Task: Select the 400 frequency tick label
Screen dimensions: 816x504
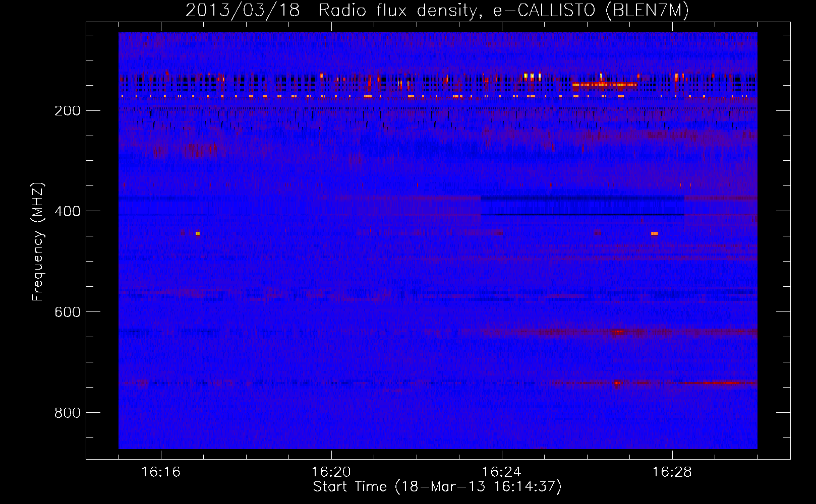Action: tap(68, 212)
